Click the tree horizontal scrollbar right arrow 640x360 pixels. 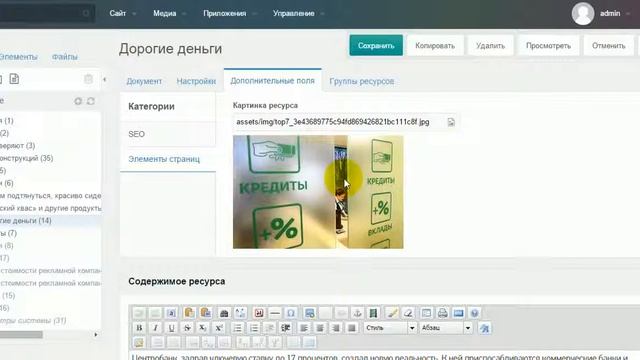(x=96, y=335)
